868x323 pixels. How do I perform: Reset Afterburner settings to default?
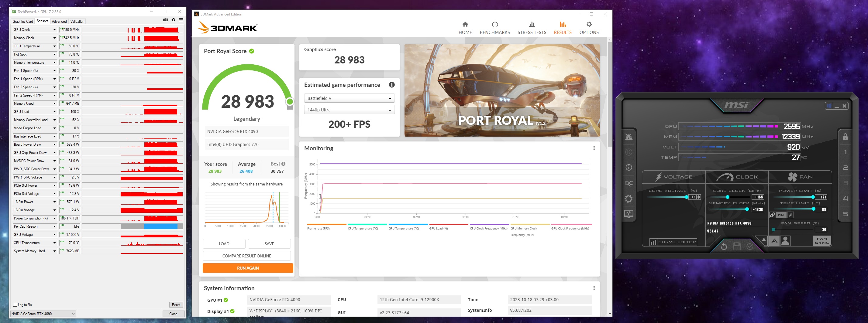pos(724,246)
